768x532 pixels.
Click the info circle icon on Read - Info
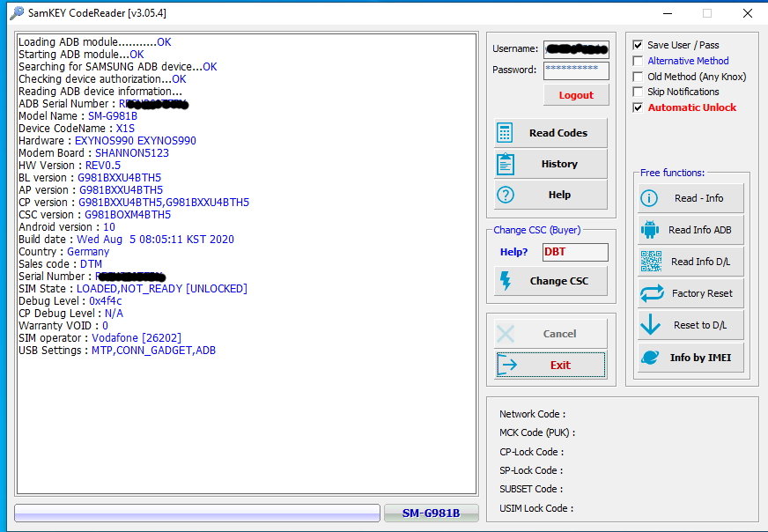tap(649, 198)
